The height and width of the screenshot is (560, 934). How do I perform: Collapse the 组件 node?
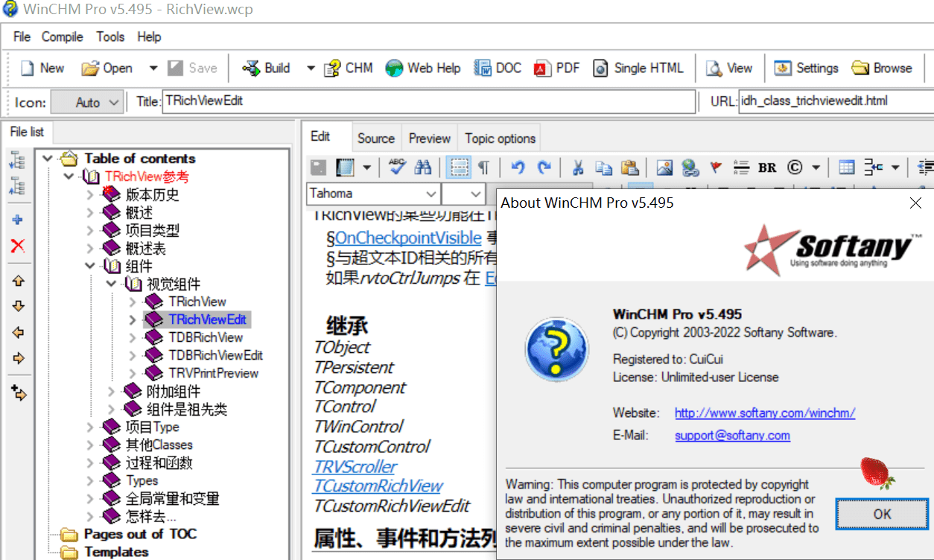(x=89, y=266)
